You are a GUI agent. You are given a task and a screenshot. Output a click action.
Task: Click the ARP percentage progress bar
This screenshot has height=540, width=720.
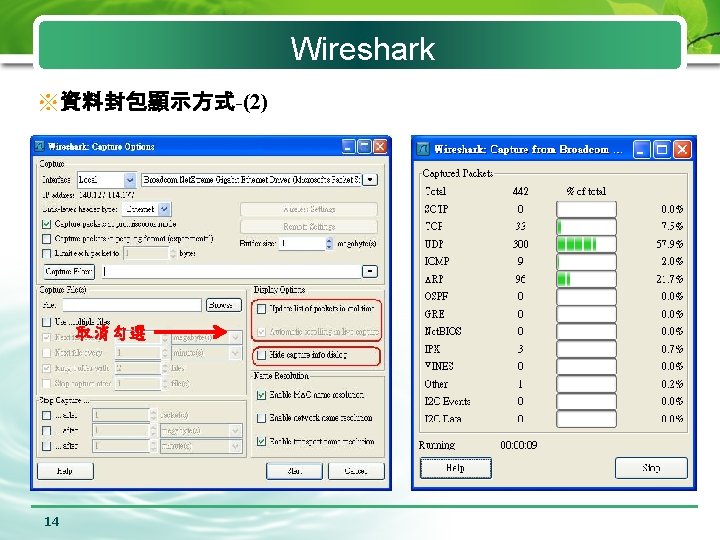(586, 279)
